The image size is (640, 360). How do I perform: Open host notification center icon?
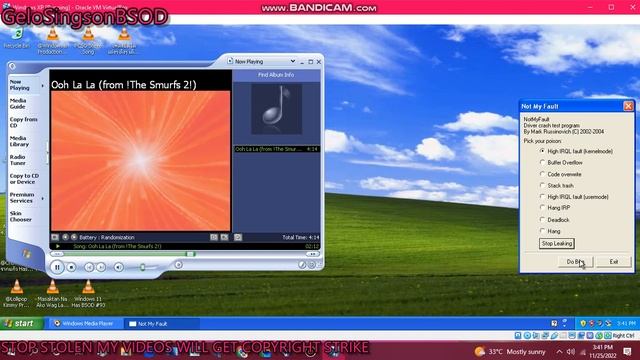[x=627, y=351]
